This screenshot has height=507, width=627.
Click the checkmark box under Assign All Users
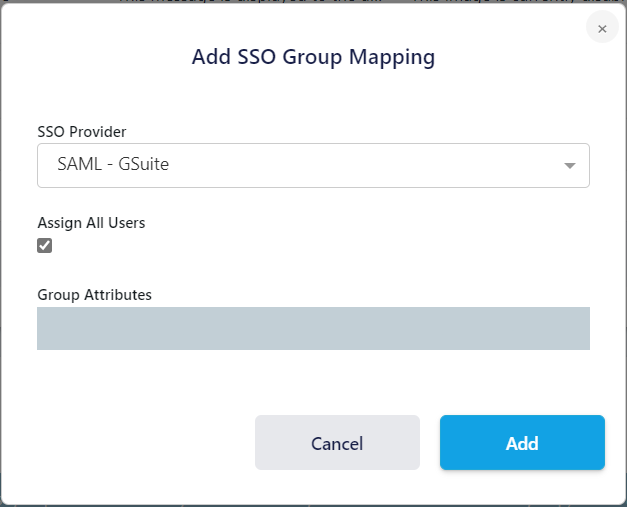pos(45,246)
